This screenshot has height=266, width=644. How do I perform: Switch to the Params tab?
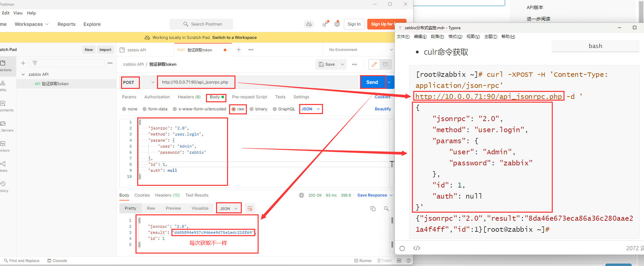click(x=129, y=97)
